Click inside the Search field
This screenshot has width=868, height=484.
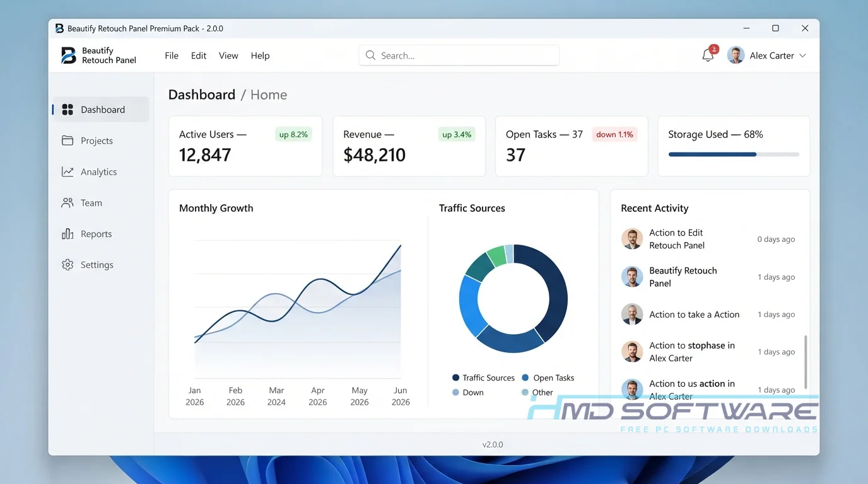[x=459, y=55]
